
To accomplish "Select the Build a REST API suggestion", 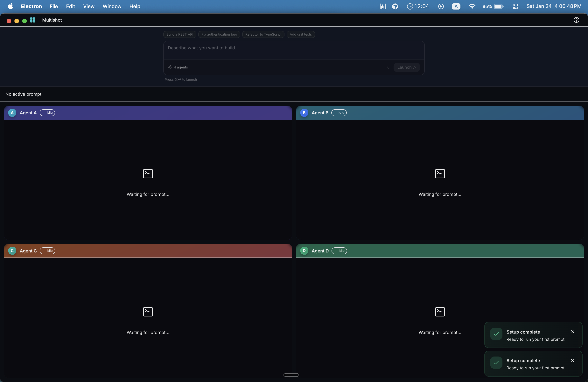I will [180, 34].
